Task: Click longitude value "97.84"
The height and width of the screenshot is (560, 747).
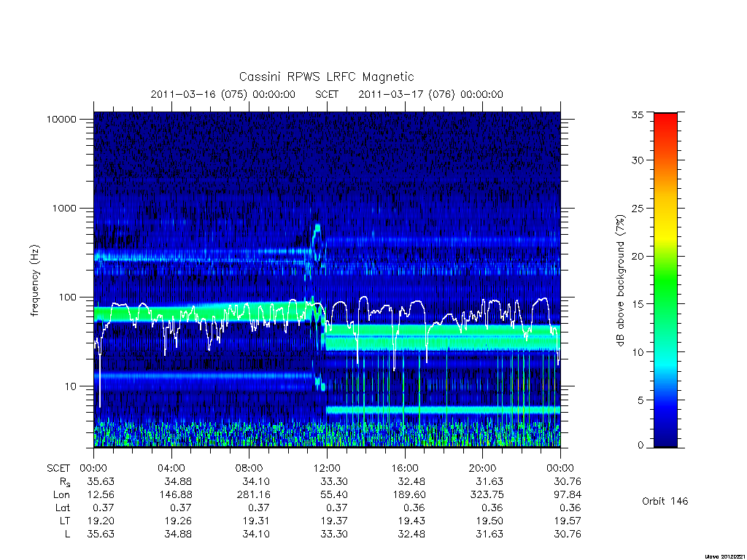Action: click(x=568, y=495)
